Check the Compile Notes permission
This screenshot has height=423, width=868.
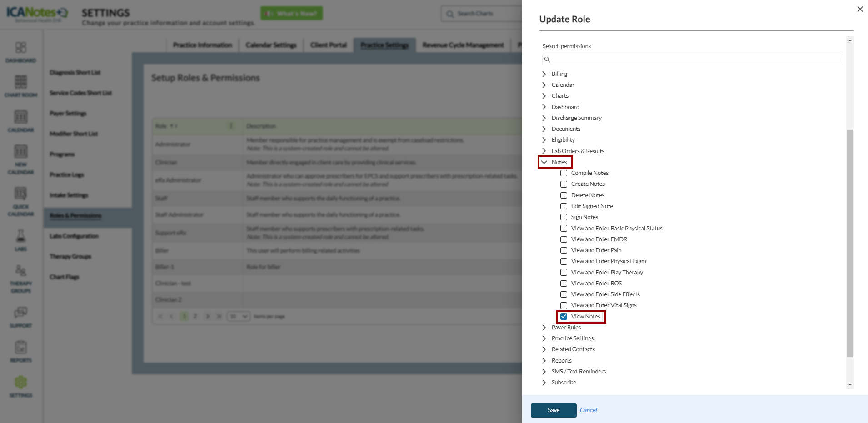tap(564, 173)
